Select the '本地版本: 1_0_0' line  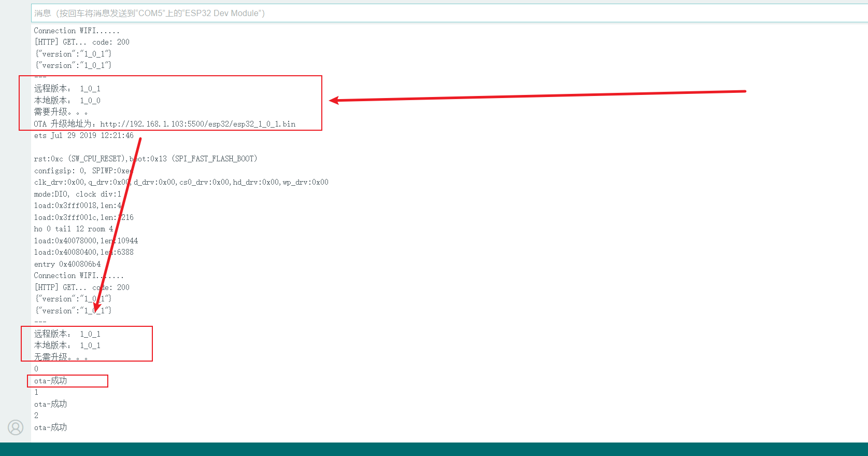tap(67, 101)
